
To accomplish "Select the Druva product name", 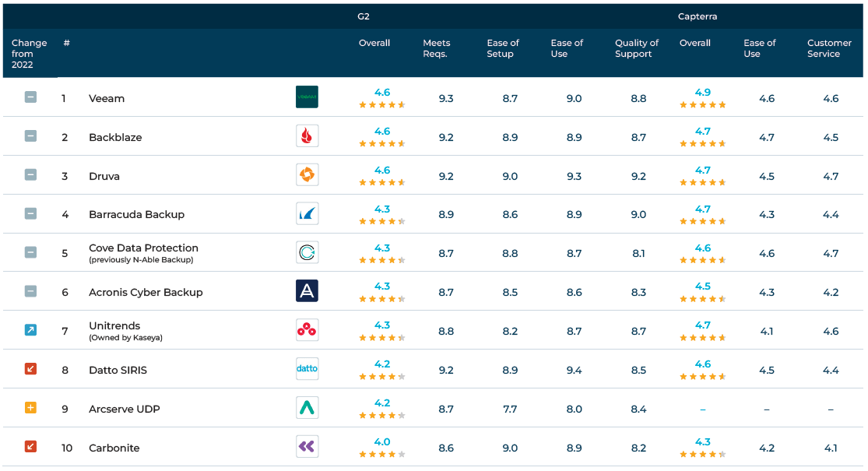I will [104, 177].
